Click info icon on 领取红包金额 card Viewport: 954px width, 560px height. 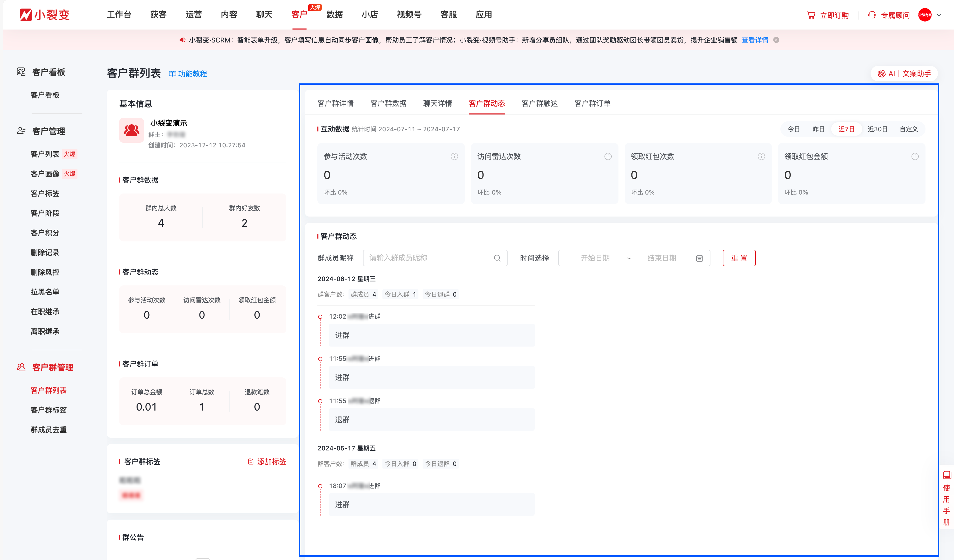click(x=915, y=156)
